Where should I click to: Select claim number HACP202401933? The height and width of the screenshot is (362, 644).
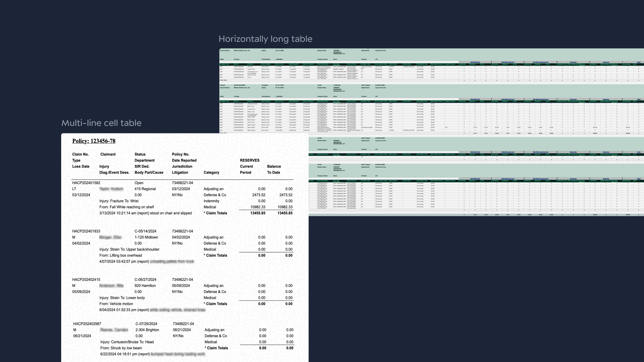pyautogui.click(x=86, y=231)
